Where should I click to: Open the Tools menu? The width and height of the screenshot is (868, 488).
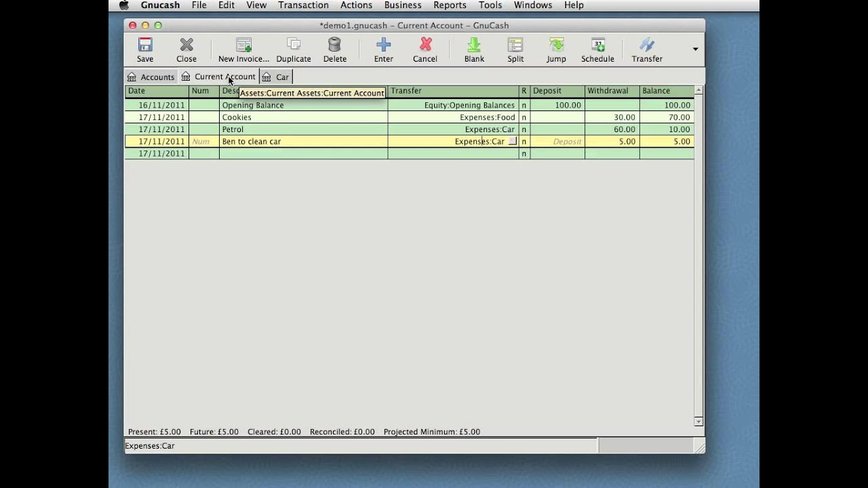tap(490, 5)
